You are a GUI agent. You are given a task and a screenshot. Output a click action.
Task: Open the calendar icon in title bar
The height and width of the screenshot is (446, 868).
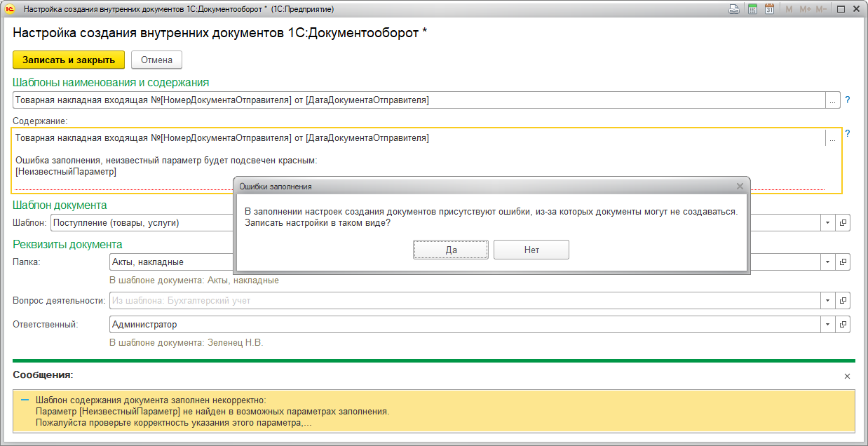pyautogui.click(x=769, y=9)
